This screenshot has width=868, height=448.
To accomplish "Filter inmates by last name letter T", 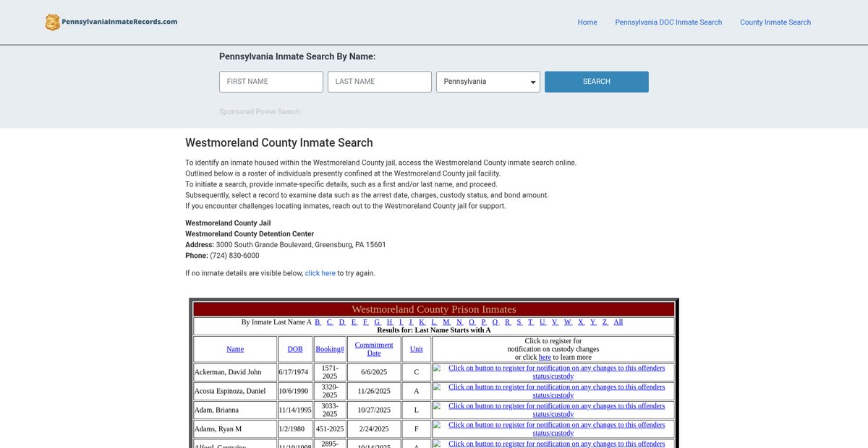I will (531, 322).
